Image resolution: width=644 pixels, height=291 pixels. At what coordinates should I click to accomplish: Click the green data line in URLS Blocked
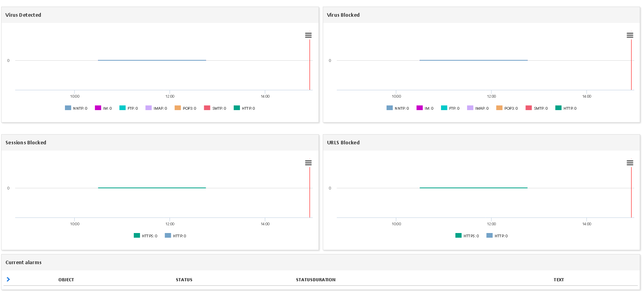pyautogui.click(x=473, y=188)
